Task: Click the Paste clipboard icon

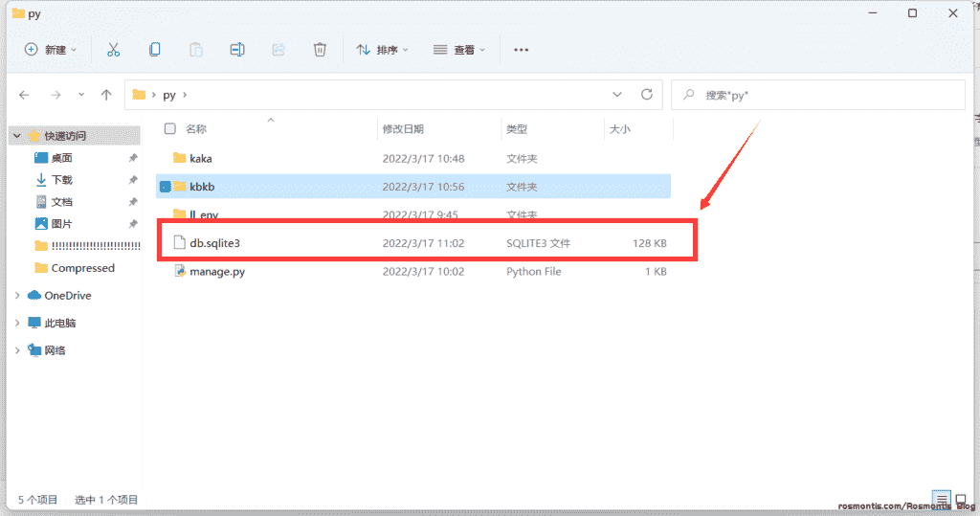Action: pyautogui.click(x=195, y=50)
